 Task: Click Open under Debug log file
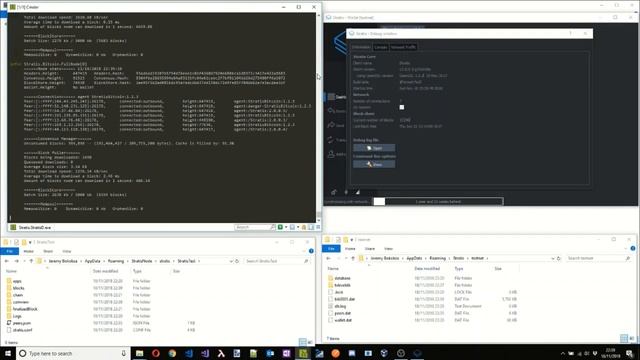point(374,148)
